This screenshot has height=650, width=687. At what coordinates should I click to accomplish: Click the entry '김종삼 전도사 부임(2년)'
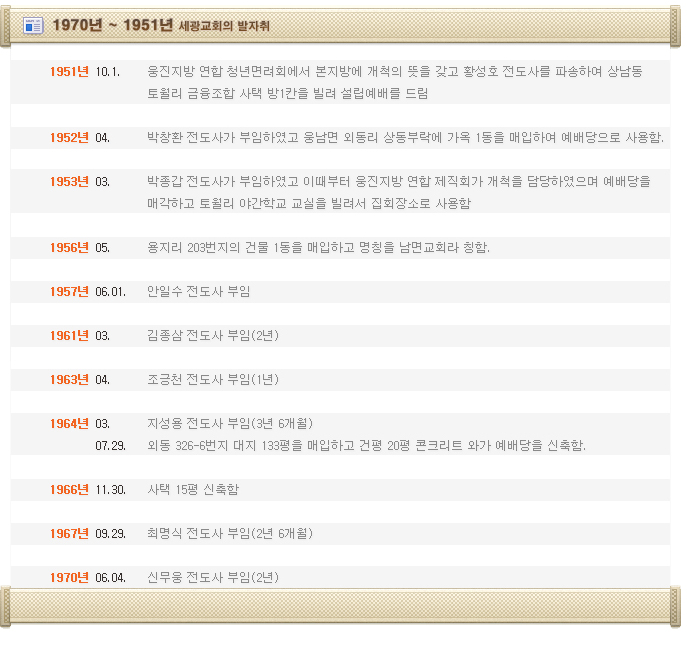point(213,336)
